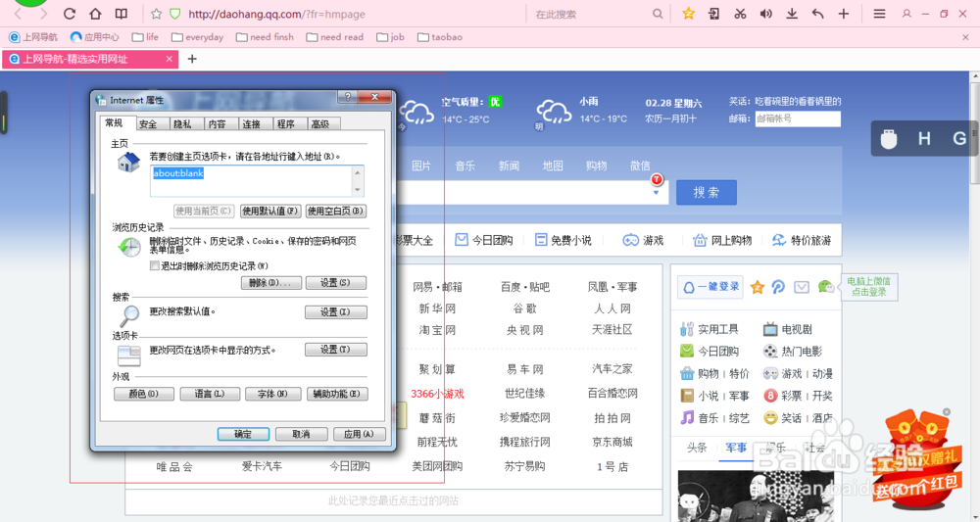Open the browser hamburger menu
Viewport: 980px width, 522px height.
click(879, 13)
